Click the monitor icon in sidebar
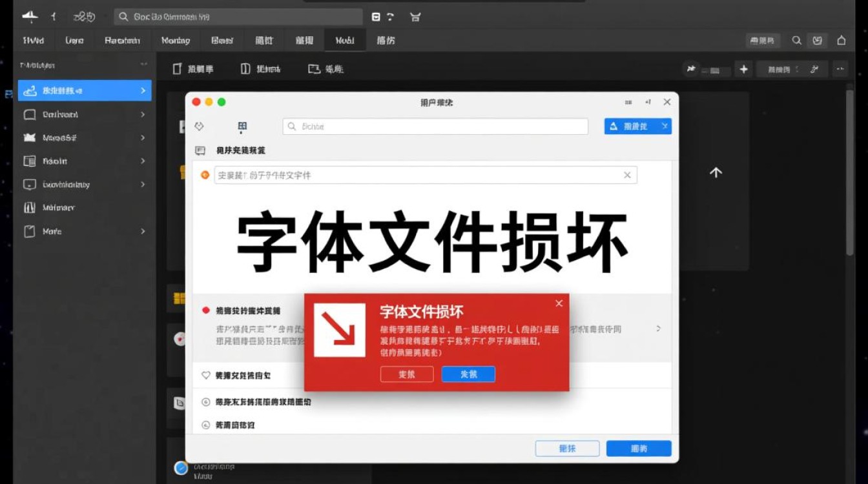 [29, 185]
